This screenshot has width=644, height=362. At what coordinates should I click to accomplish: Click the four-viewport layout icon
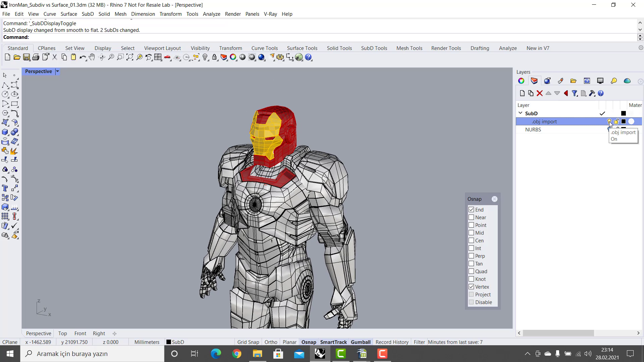click(x=158, y=57)
